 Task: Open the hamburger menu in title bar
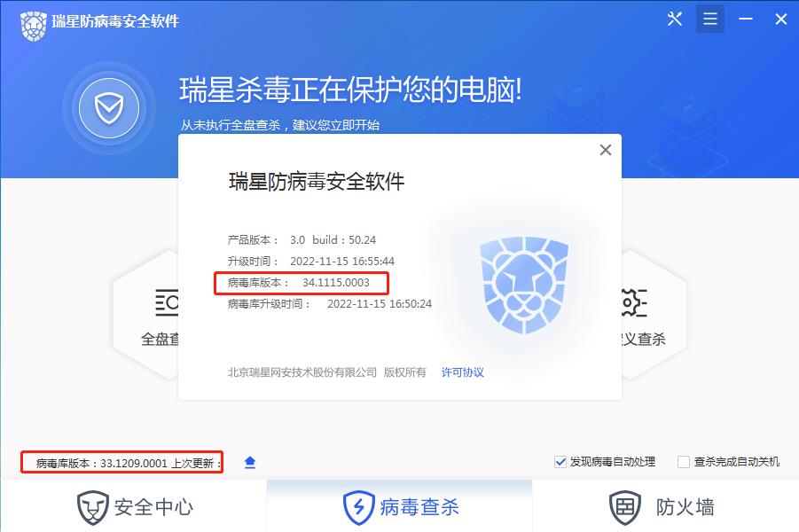(709, 20)
